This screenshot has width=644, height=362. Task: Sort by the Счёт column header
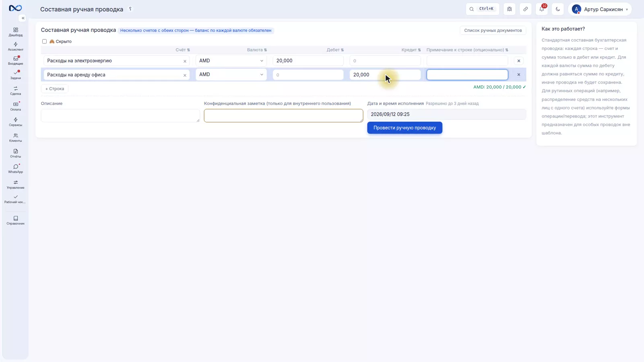[x=183, y=50]
